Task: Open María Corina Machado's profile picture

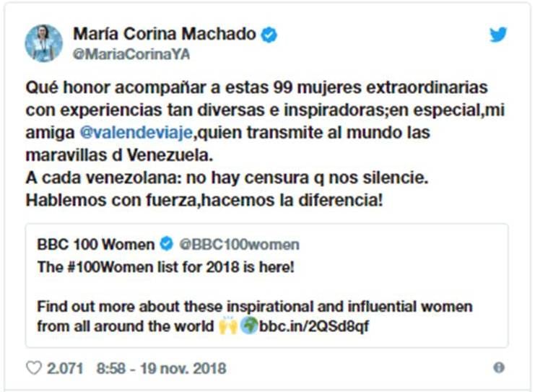Action: coord(43,43)
